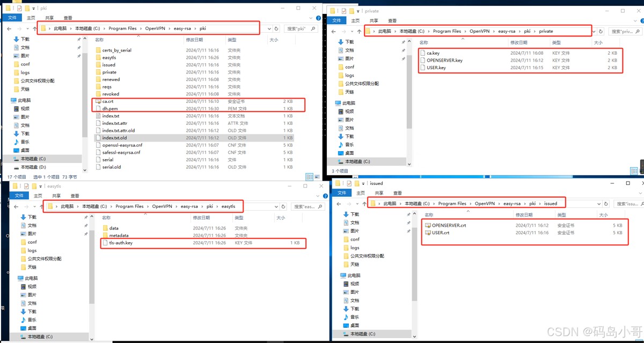Open address history dropdown in private window
The width and height of the screenshot is (644, 343).
[x=594, y=31]
